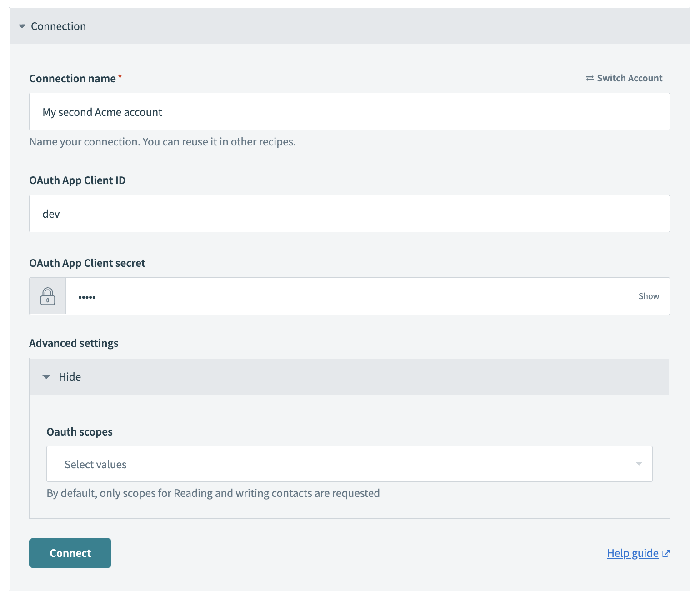Image resolution: width=700 pixels, height=601 pixels.
Task: Click the Switch Account arrows icon
Action: 590,78
